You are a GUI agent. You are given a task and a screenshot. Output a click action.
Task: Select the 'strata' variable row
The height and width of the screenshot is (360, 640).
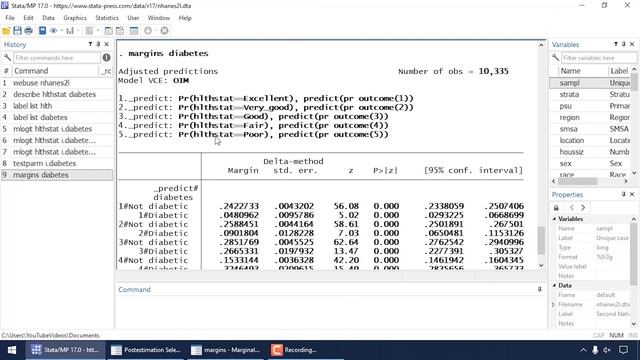click(x=590, y=94)
